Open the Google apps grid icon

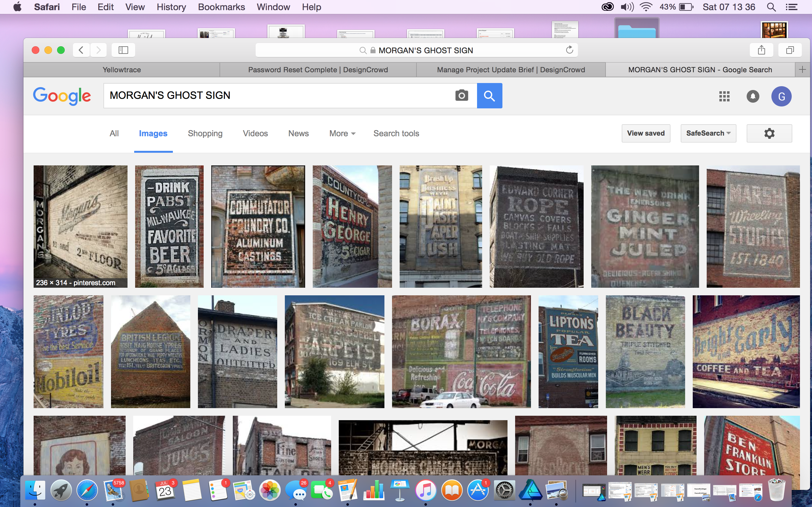pyautogui.click(x=724, y=96)
